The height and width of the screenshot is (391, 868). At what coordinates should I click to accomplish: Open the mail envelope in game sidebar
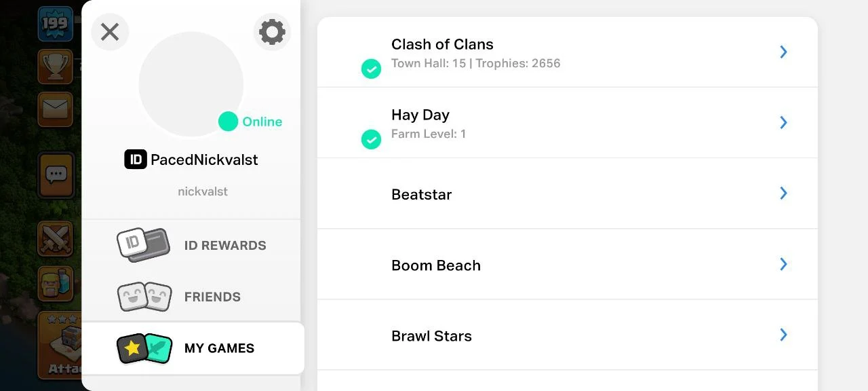[55, 109]
